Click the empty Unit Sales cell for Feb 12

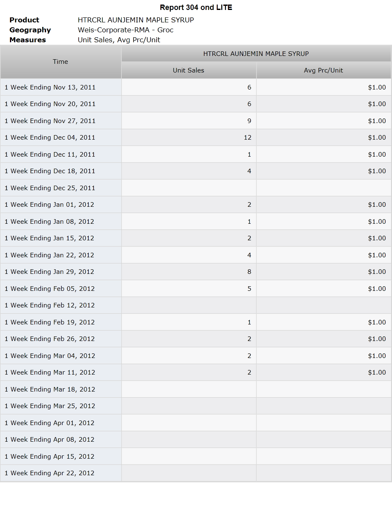pyautogui.click(x=189, y=305)
